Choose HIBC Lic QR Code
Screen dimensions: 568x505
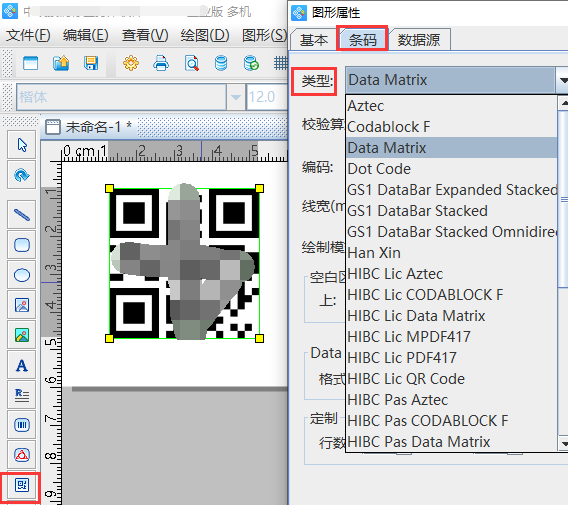pos(451,379)
